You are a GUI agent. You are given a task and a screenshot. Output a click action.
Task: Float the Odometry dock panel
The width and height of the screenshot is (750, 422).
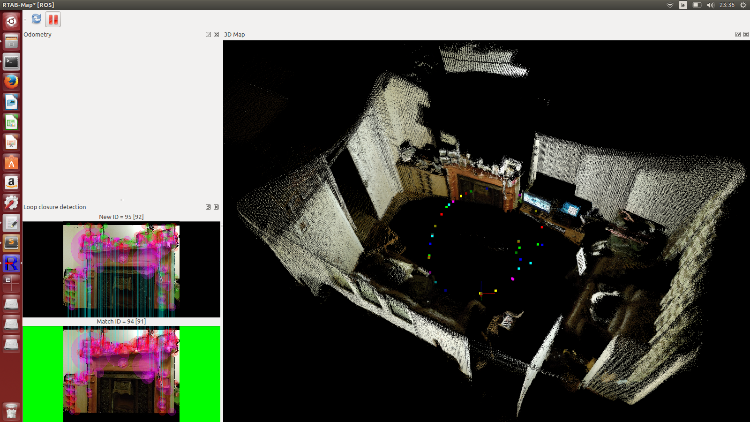click(208, 35)
